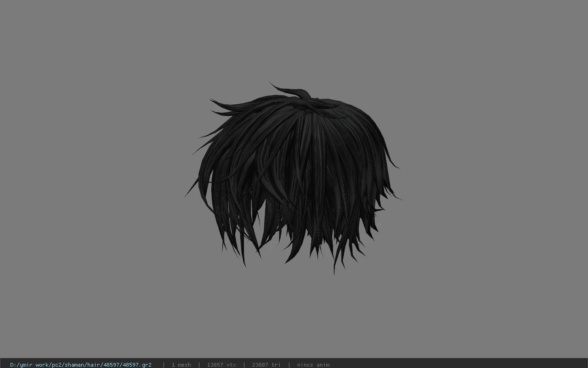Click the "1 mesh" status entry
The image size is (588, 368).
coord(181,365)
